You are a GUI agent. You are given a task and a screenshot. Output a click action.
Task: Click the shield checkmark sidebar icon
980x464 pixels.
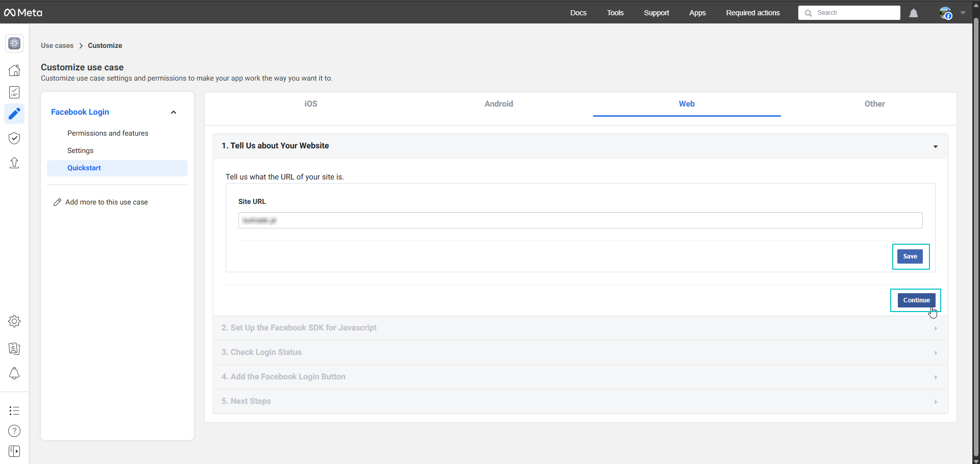tap(14, 138)
